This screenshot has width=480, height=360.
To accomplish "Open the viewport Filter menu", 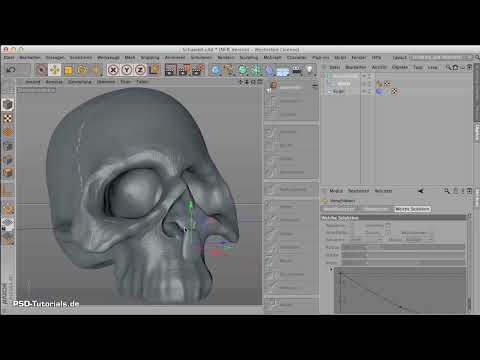I will tap(125, 82).
